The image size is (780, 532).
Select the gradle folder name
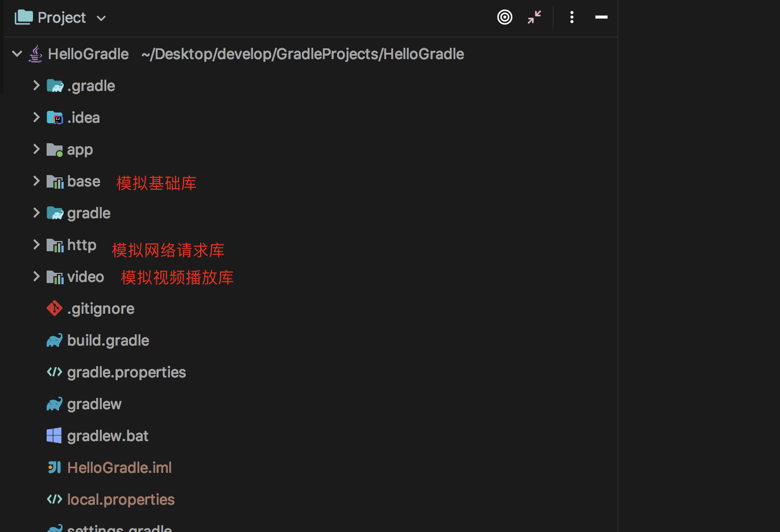(89, 213)
